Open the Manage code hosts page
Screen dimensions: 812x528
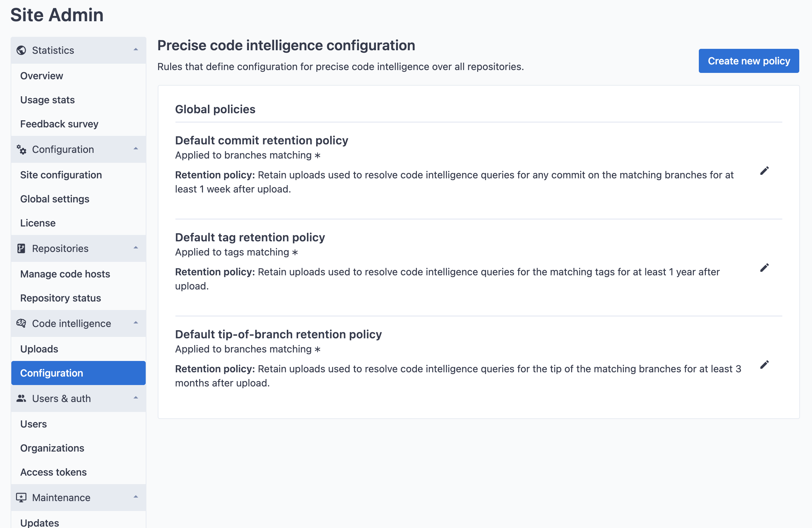click(65, 274)
